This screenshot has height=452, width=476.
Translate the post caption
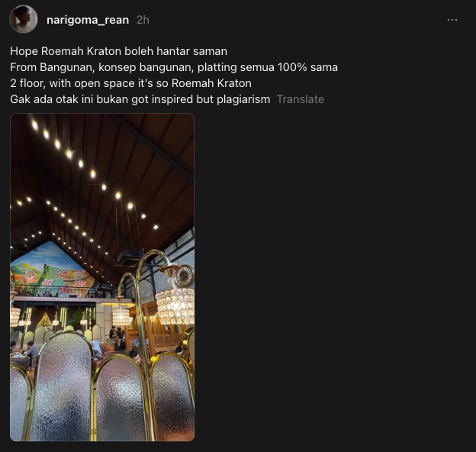click(301, 99)
